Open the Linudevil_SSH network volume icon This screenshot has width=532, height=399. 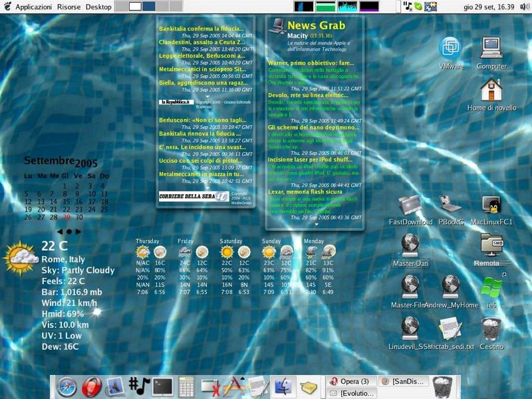click(410, 328)
